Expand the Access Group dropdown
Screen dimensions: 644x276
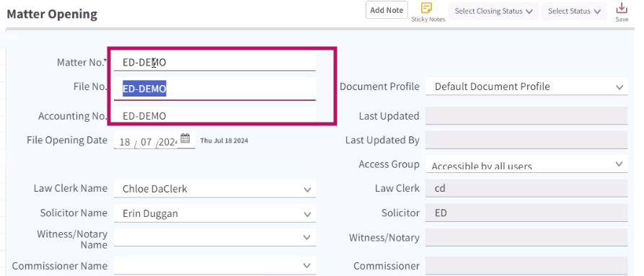526,164
